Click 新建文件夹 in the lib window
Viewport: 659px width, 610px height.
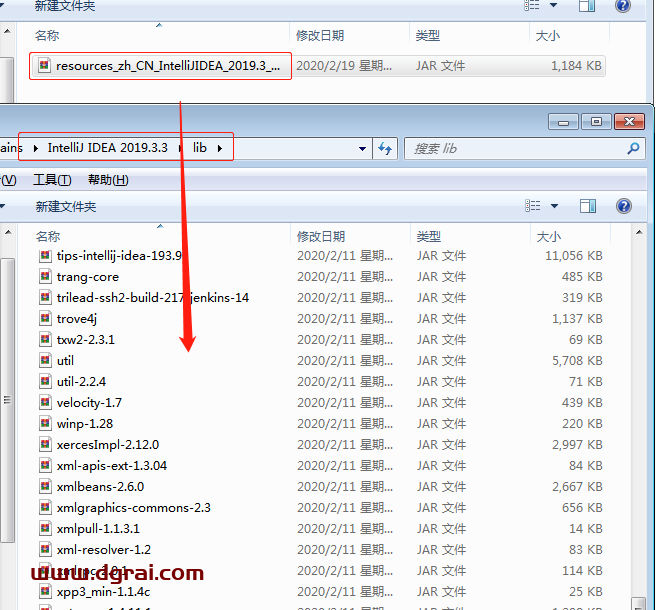[66, 206]
